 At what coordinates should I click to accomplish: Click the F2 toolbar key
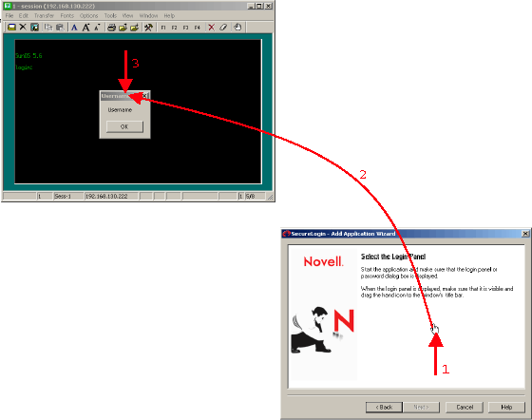point(175,28)
